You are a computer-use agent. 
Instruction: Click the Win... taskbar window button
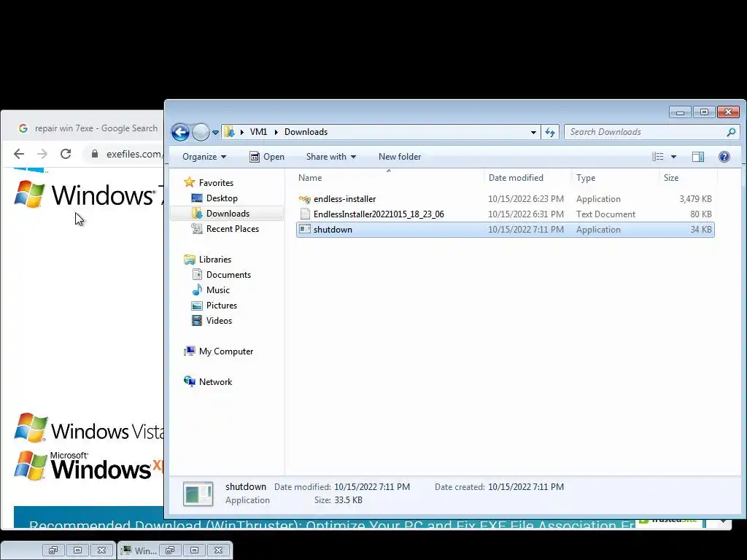tap(139, 551)
